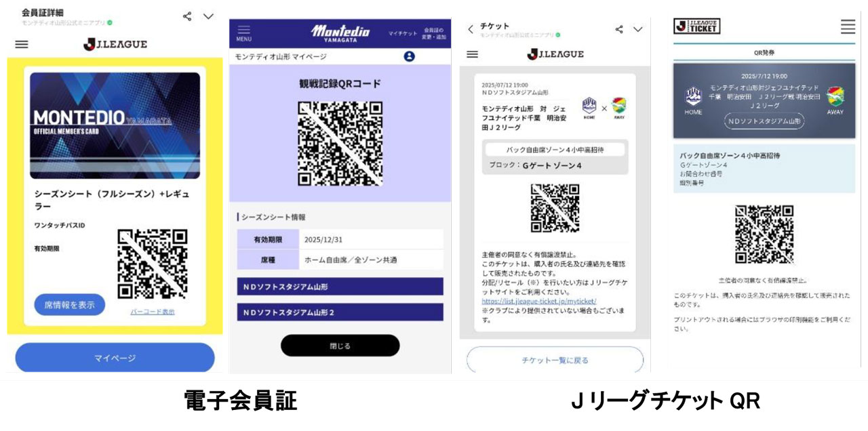Go back with arrow beside チケット
868x431 pixels.
click(471, 29)
